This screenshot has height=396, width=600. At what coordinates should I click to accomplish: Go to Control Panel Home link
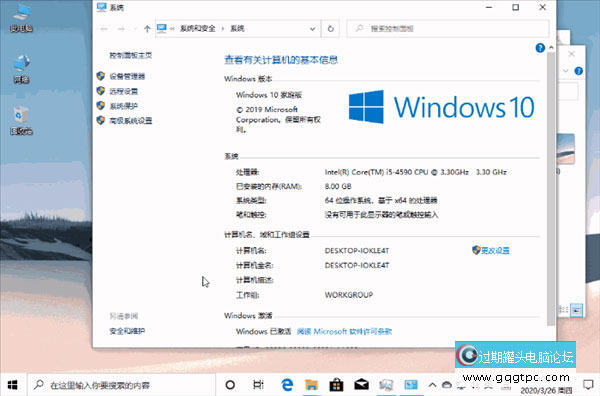pyautogui.click(x=130, y=55)
